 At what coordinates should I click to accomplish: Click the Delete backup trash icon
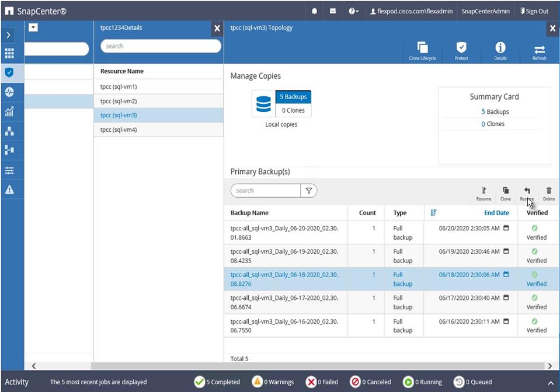(549, 194)
